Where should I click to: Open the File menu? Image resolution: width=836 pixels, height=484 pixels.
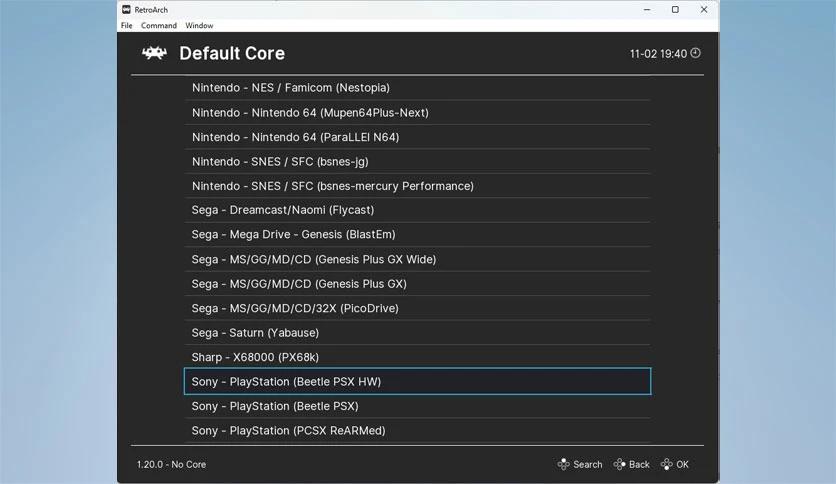tap(126, 26)
